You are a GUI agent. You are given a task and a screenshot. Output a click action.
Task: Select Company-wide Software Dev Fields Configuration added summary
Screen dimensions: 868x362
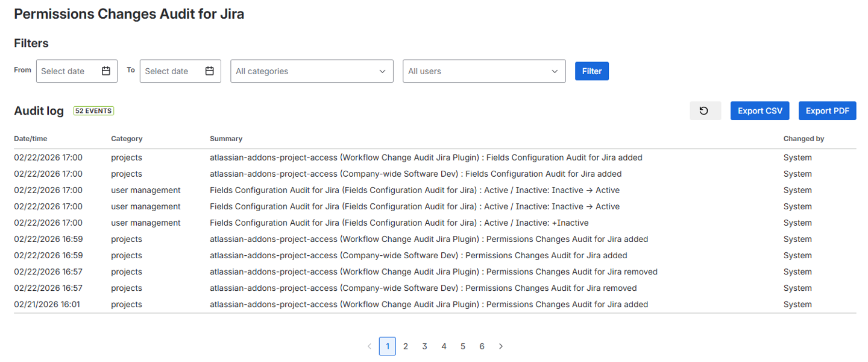coord(415,174)
